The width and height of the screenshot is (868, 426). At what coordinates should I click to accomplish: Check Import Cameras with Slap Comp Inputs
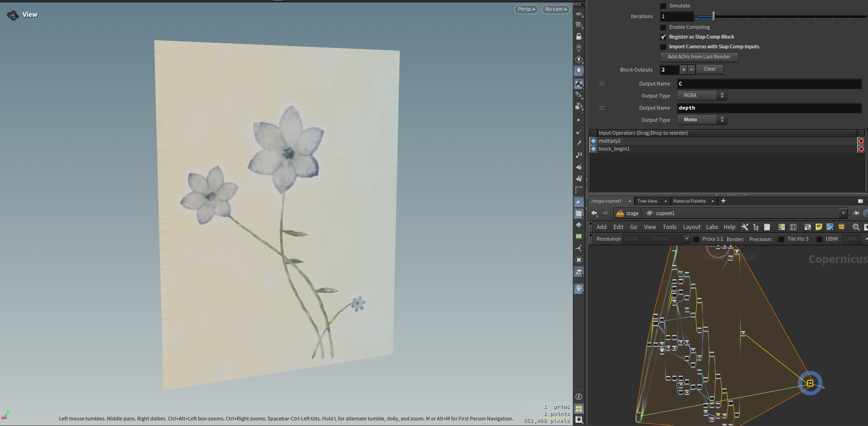click(663, 47)
